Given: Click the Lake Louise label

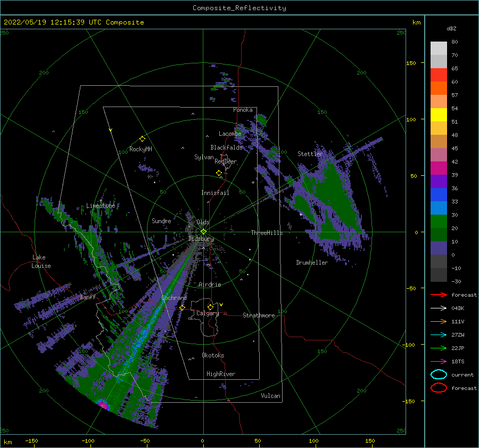Looking at the screenshot, I should 41,262.
